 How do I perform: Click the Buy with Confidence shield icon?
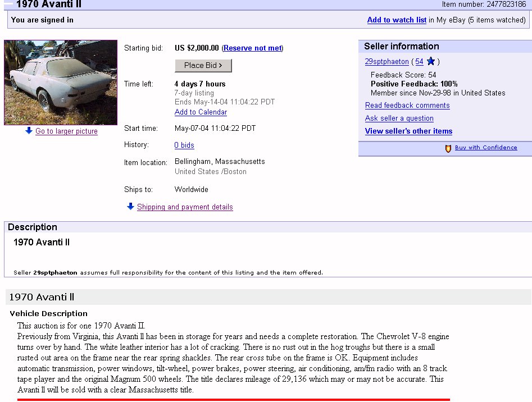click(448, 148)
